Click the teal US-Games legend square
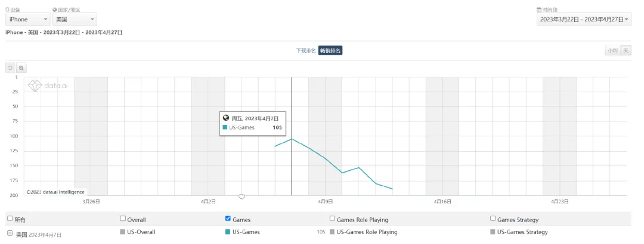The width and height of the screenshot is (644, 244). point(228,232)
